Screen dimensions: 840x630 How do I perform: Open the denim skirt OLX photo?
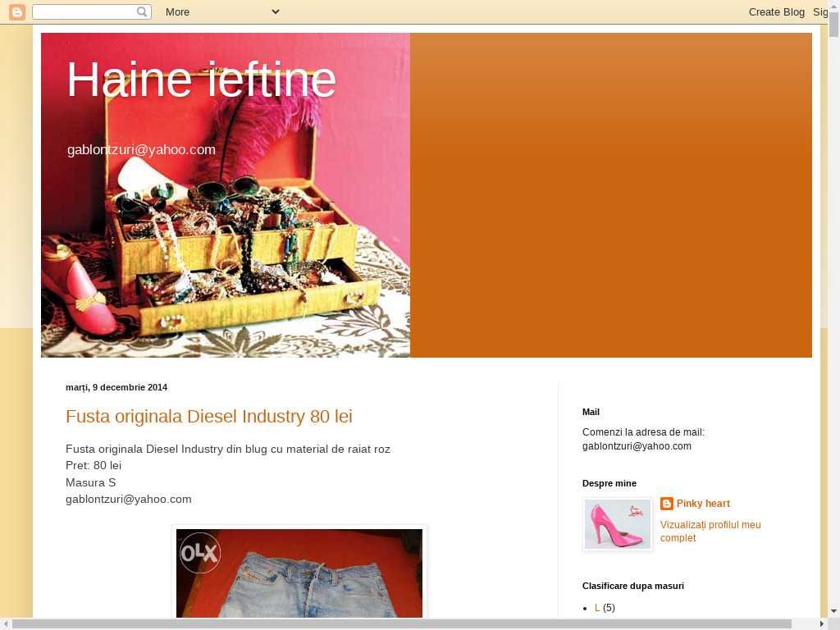coord(299,573)
